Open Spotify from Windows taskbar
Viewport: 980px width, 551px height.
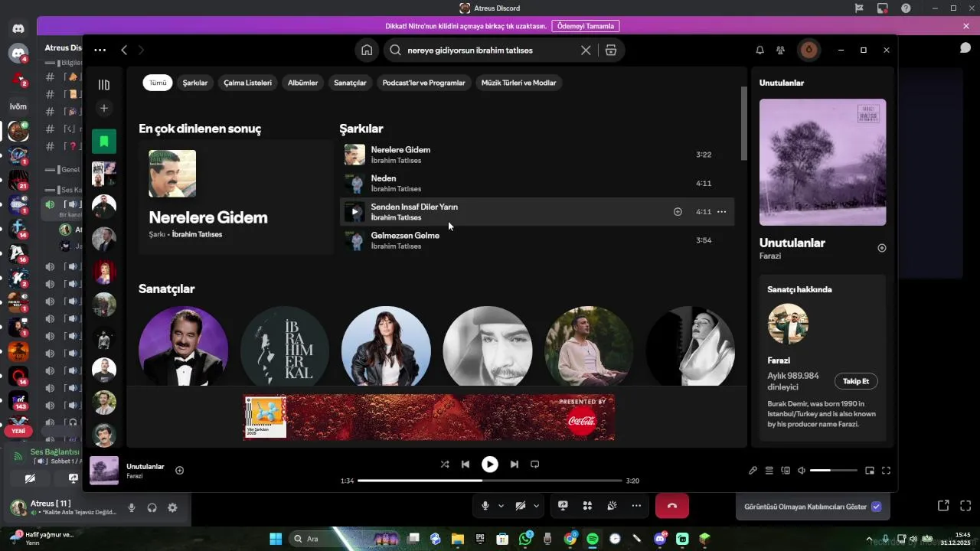(593, 539)
